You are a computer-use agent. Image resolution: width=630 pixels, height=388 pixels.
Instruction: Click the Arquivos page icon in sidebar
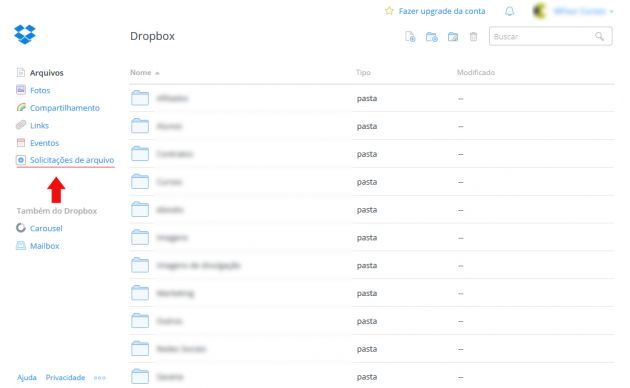click(x=21, y=73)
